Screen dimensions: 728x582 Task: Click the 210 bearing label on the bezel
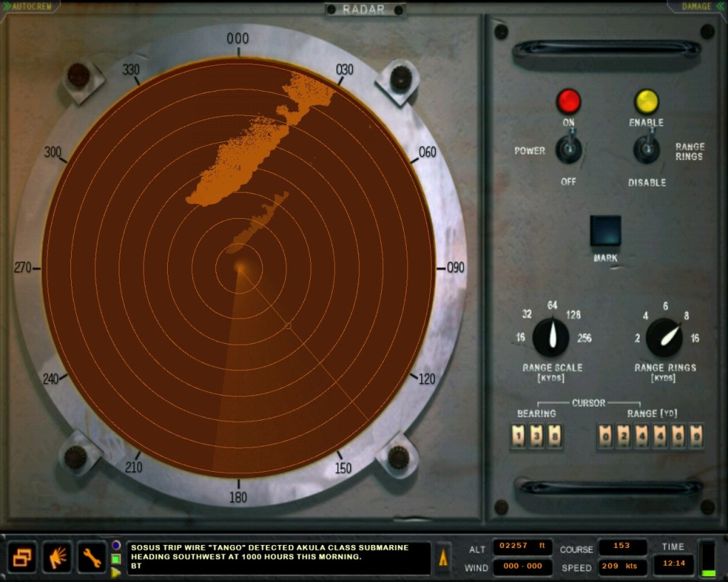coord(134,467)
